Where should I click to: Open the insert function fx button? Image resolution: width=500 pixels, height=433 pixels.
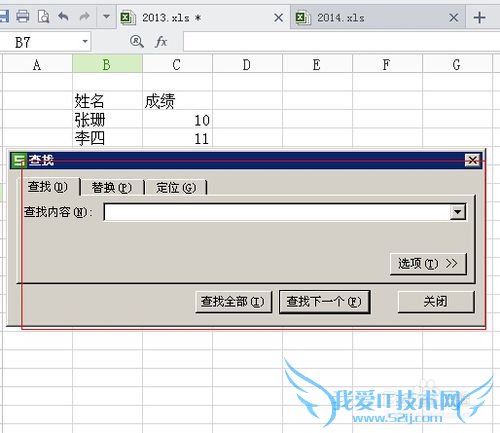click(x=161, y=42)
